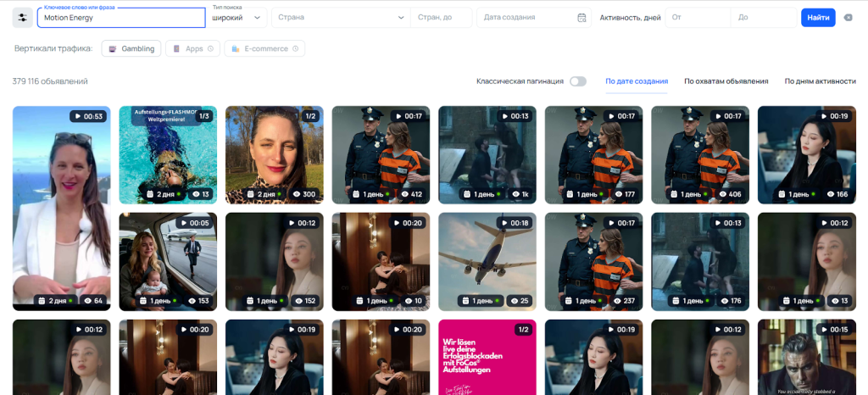Click the Активность От input field
The image size is (868, 395).
[x=697, y=18]
